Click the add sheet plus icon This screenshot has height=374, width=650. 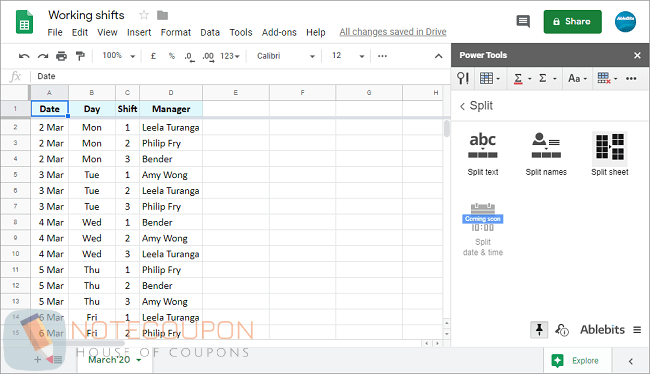coord(37,359)
